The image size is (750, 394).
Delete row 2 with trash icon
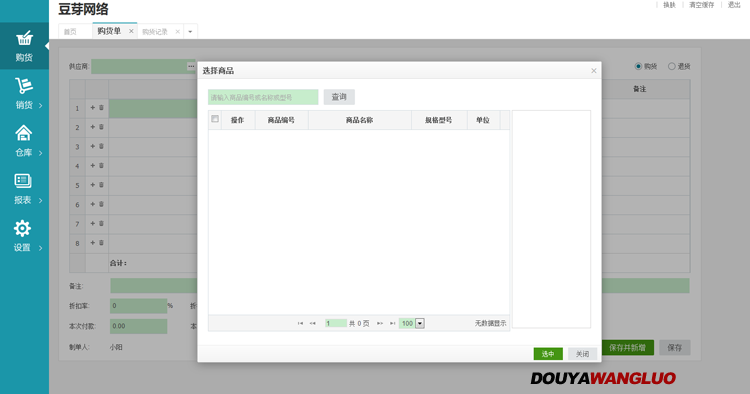101,127
